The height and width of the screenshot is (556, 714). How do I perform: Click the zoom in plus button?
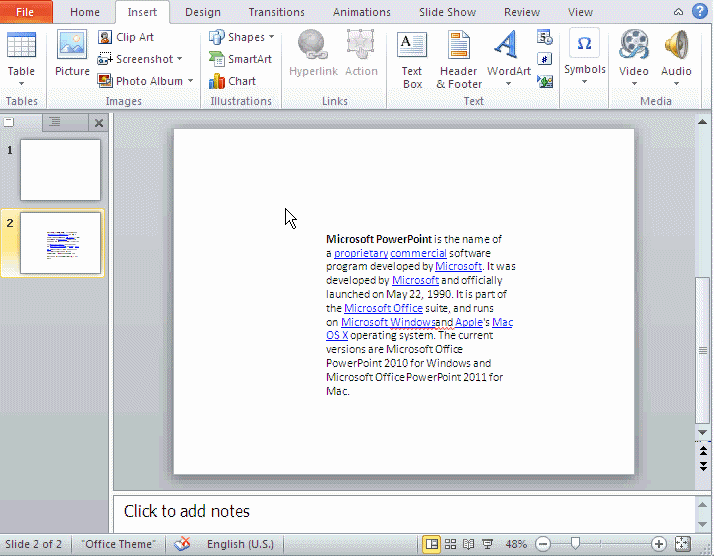(658, 544)
